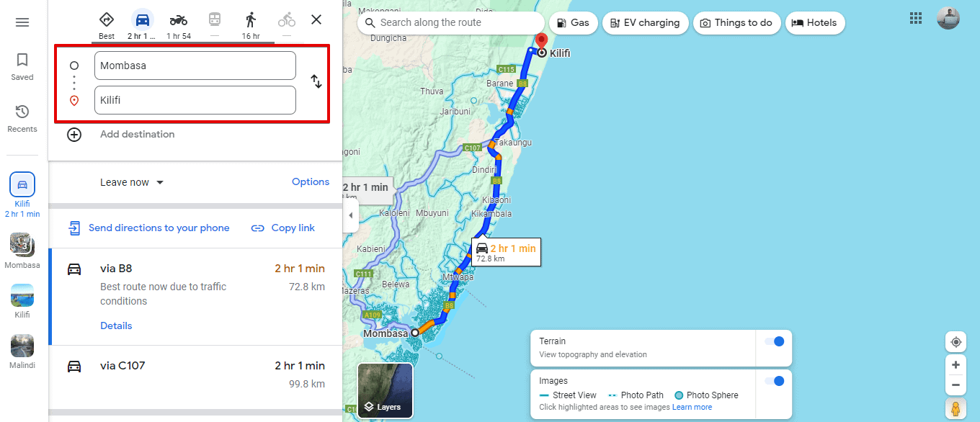980x422 pixels.
Task: Click the Street View Pegman icon
Action: 955,408
